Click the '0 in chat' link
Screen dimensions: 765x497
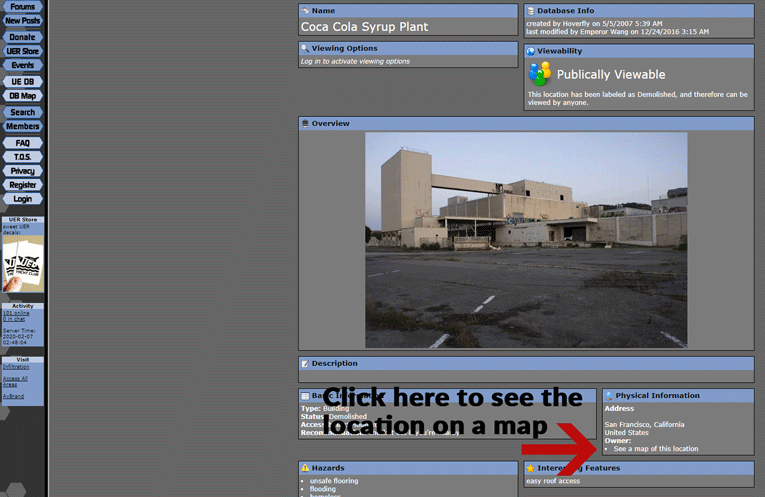coord(14,319)
